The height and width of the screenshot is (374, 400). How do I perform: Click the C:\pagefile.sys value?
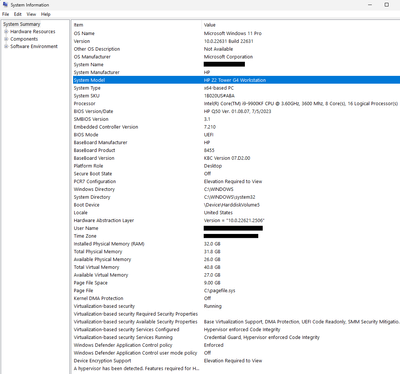click(219, 291)
